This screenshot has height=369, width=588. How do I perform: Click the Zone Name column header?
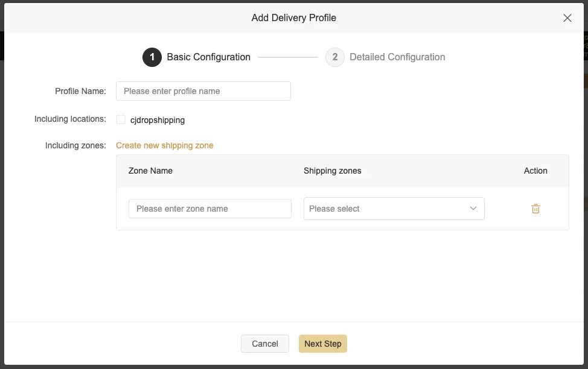(x=150, y=171)
